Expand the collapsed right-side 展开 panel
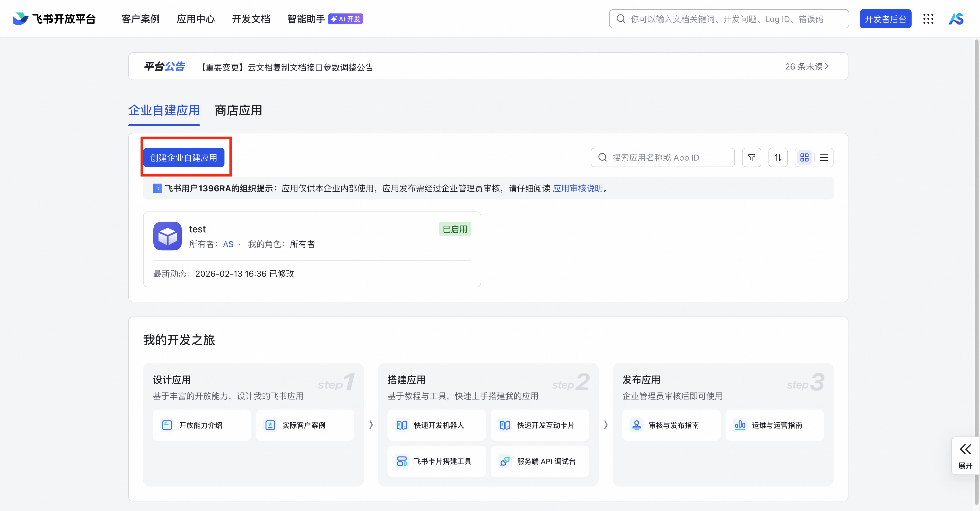980x511 pixels. 965,455
